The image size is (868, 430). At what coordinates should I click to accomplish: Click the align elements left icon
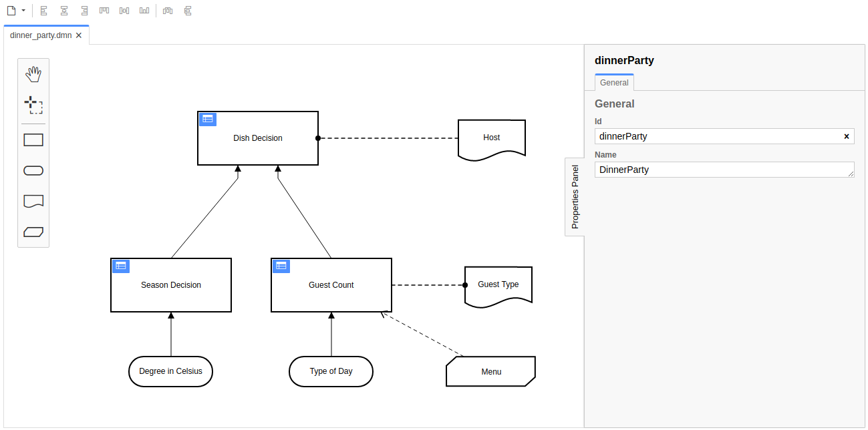coord(44,11)
